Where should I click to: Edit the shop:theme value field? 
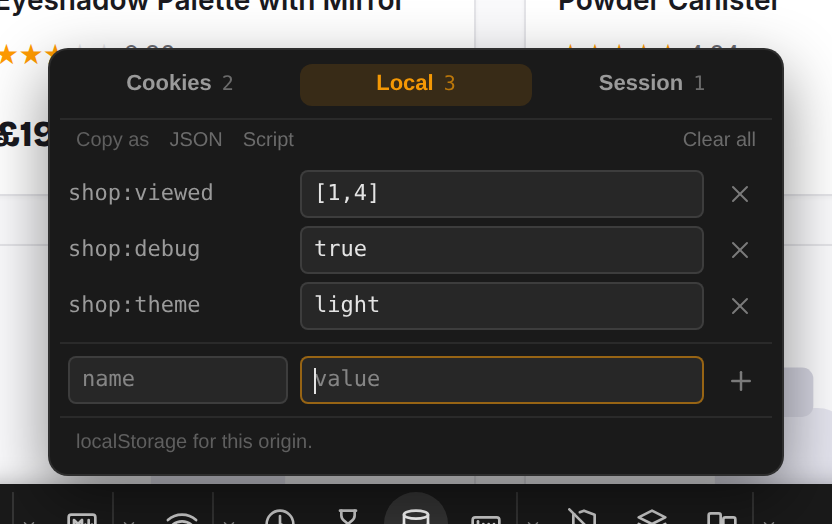point(501,306)
